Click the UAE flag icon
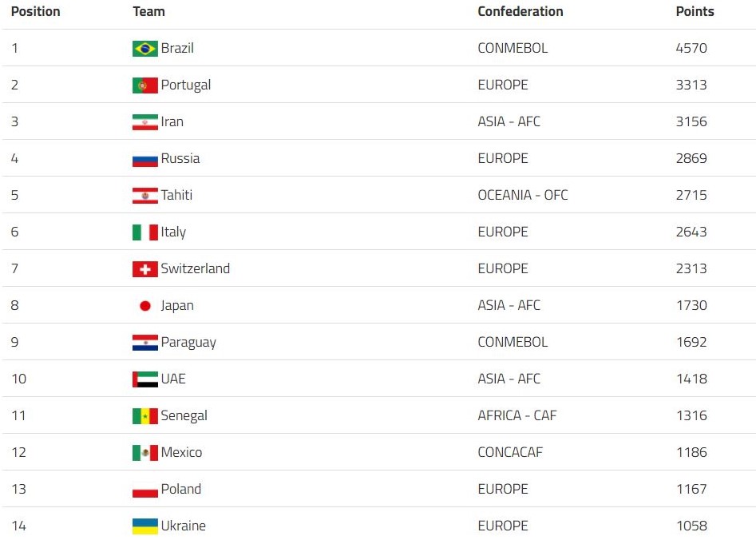The height and width of the screenshot is (540, 756). pyautogui.click(x=145, y=379)
